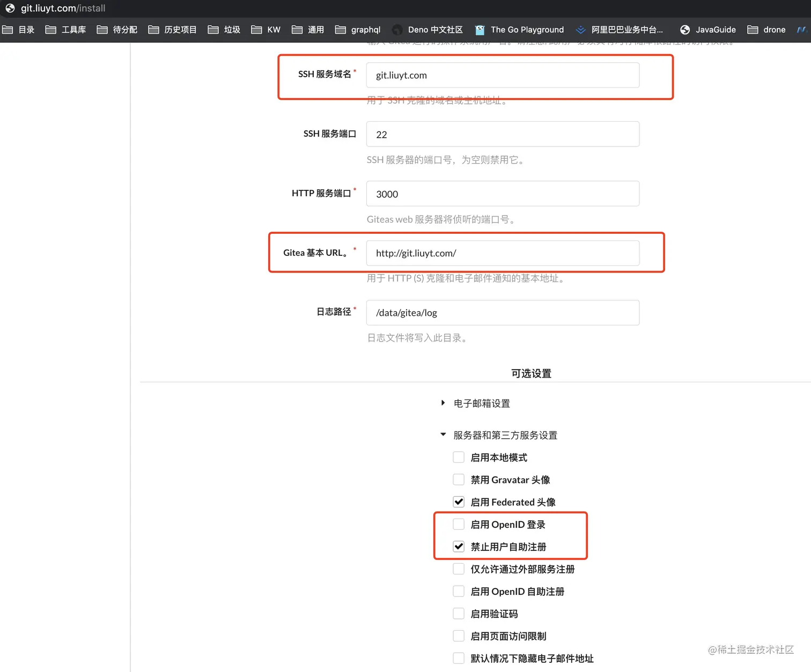
Task: Open the 垃圾 bookmarks folder
Action: 224,29
